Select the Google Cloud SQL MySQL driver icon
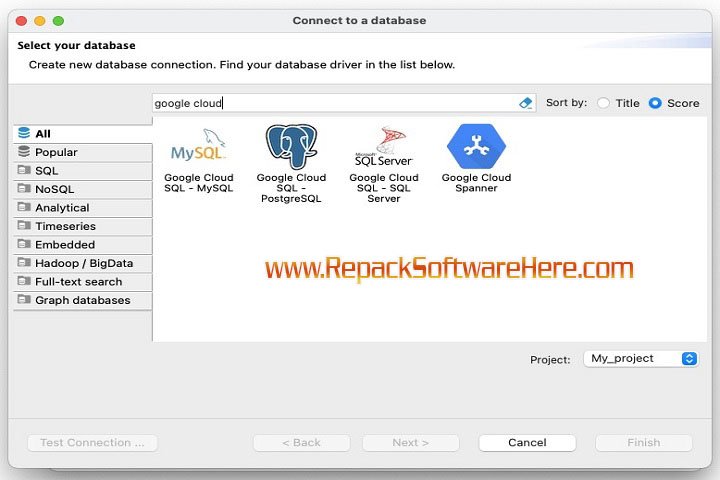 click(198, 146)
